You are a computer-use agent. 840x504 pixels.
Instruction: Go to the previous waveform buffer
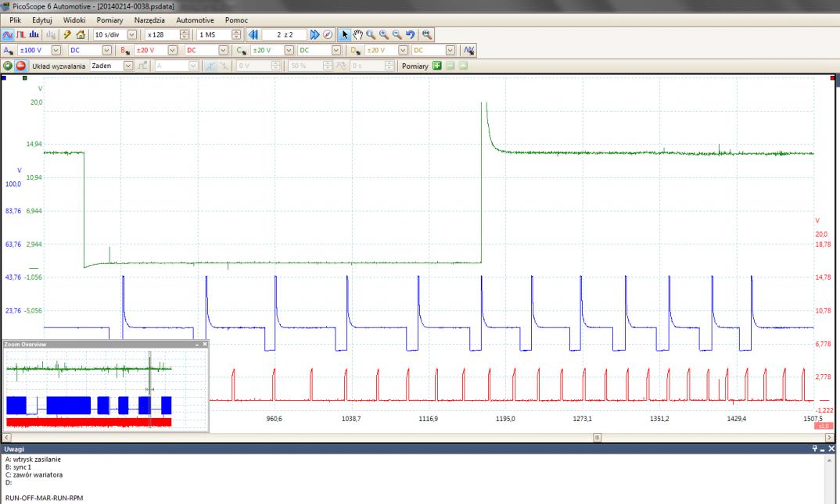tap(253, 35)
